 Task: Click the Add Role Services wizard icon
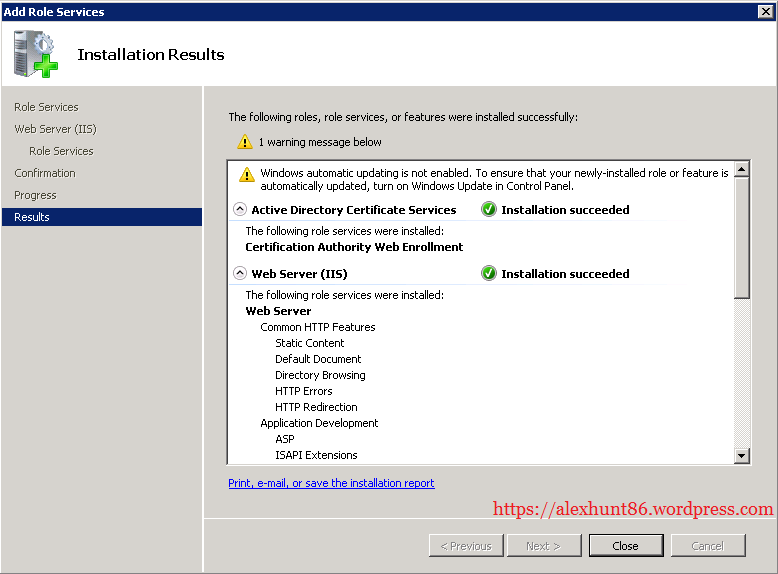pyautogui.click(x=36, y=54)
